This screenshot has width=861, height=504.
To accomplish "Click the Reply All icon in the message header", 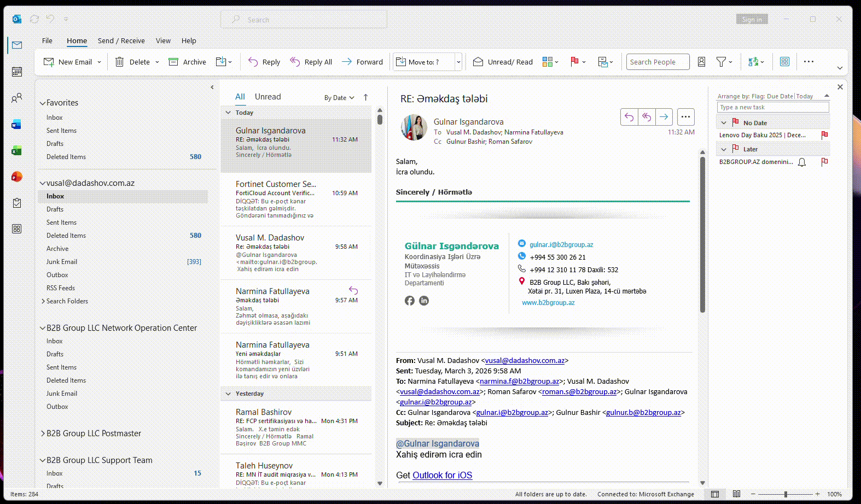I will point(647,116).
